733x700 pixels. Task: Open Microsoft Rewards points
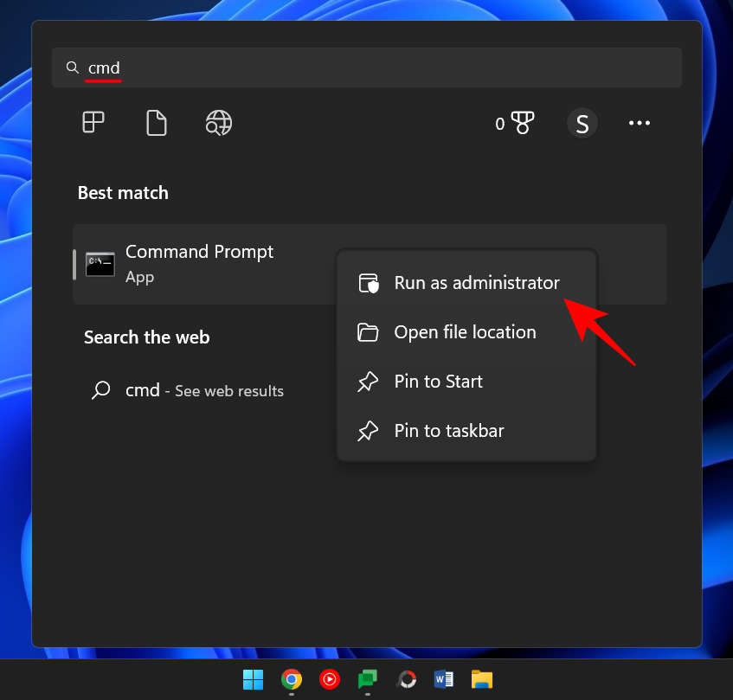516,123
